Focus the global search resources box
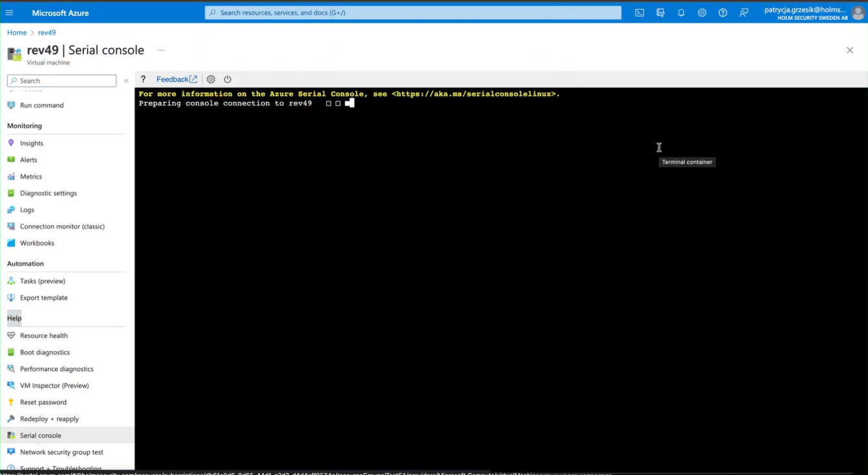The image size is (868, 475). (413, 13)
